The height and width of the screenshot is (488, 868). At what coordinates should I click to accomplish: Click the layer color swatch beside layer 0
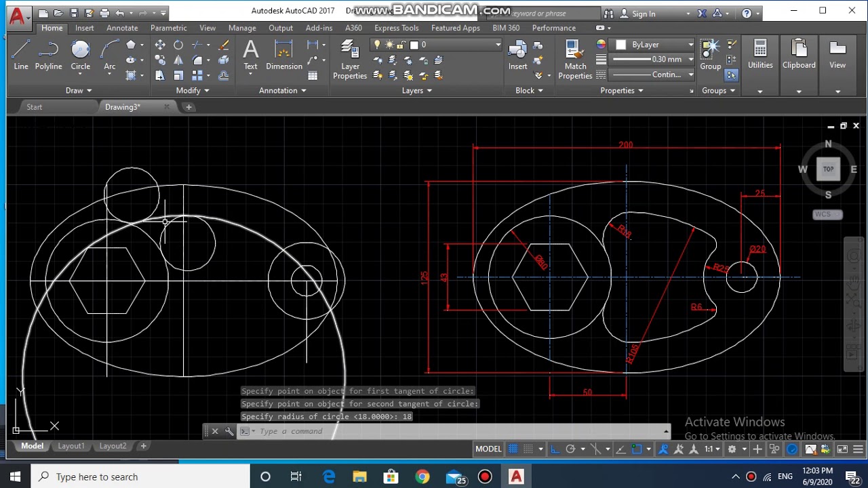click(414, 45)
